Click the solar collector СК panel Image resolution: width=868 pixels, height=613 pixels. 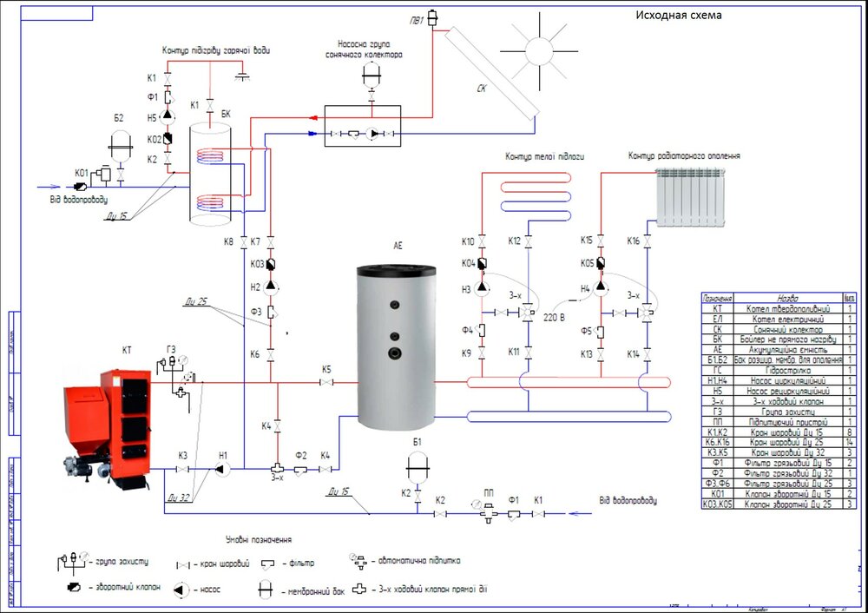click(x=491, y=72)
